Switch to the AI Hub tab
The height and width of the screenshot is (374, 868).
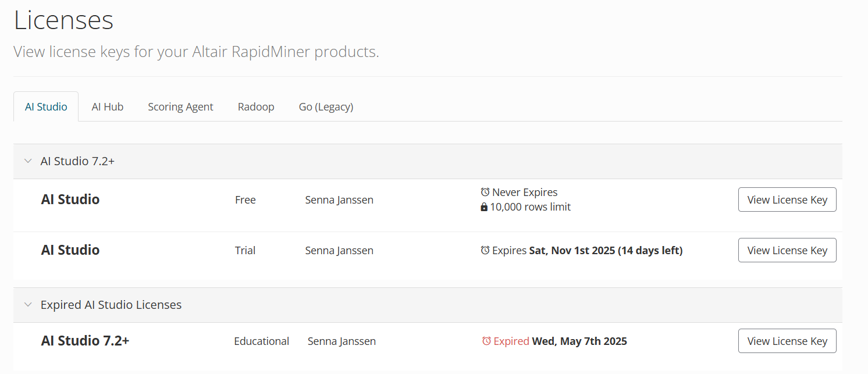pyautogui.click(x=108, y=107)
